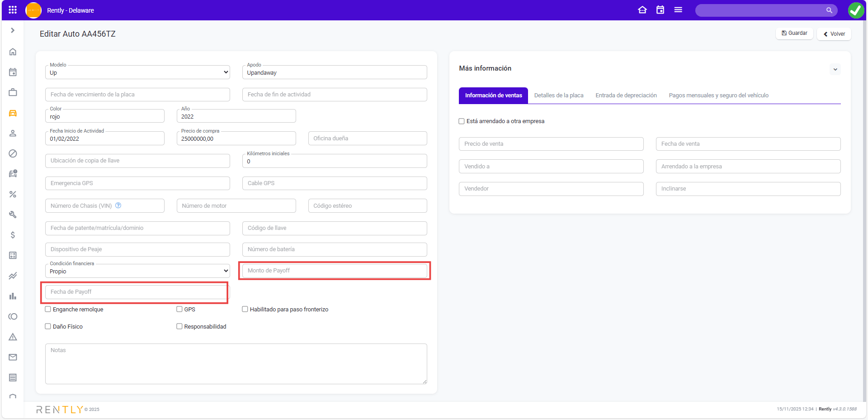This screenshot has width=868, height=420.
Task: Open the Modelo dropdown
Action: click(x=137, y=72)
